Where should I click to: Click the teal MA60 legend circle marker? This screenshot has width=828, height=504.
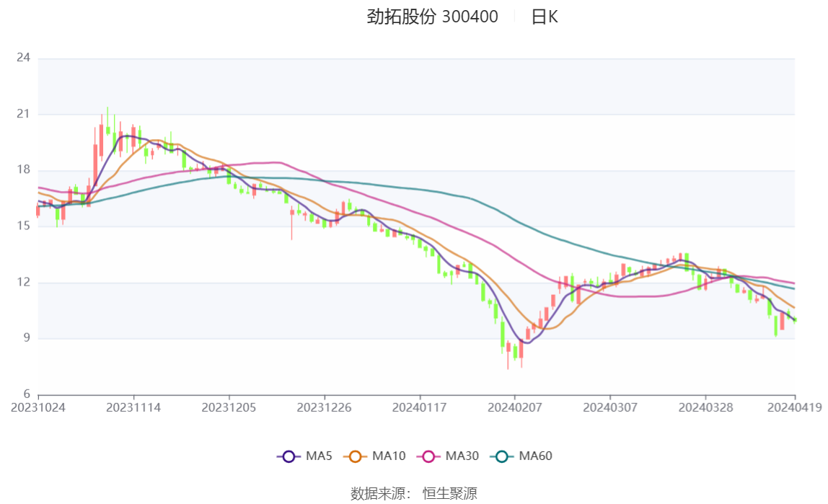click(x=501, y=456)
